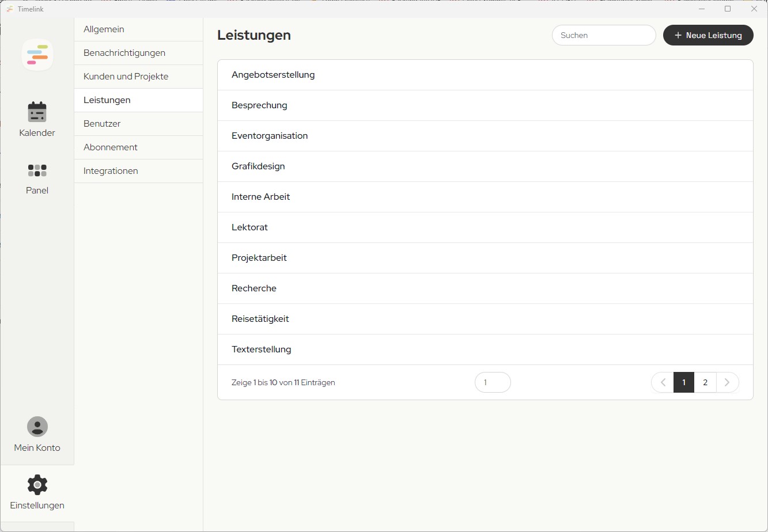Viewport: 768px width, 532px height.
Task: Click the Leistungen page heading
Action: point(254,35)
